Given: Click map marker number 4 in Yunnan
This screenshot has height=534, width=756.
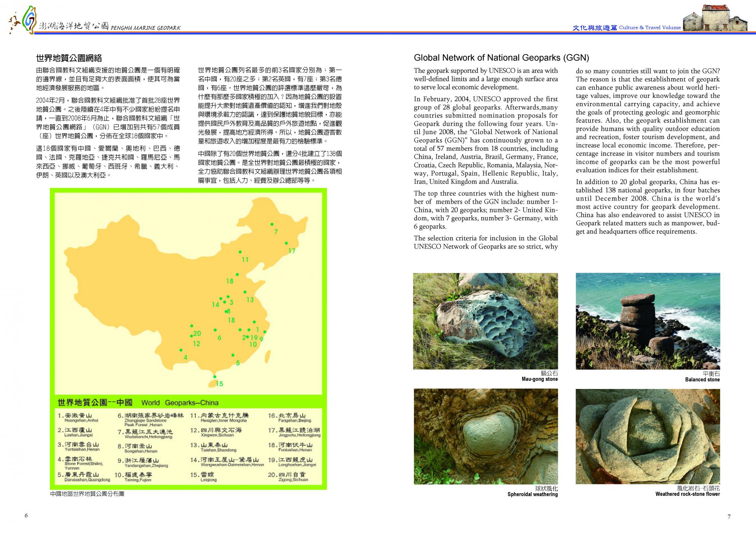Looking at the screenshot, I should pos(181,350).
